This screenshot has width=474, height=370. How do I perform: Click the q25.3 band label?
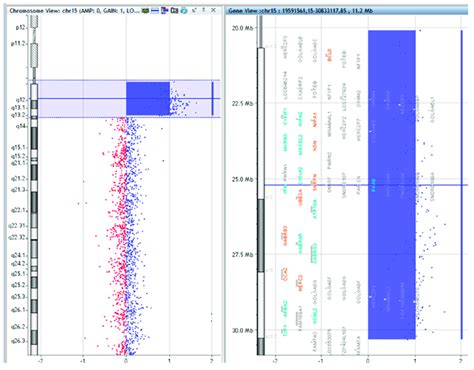coord(19,297)
